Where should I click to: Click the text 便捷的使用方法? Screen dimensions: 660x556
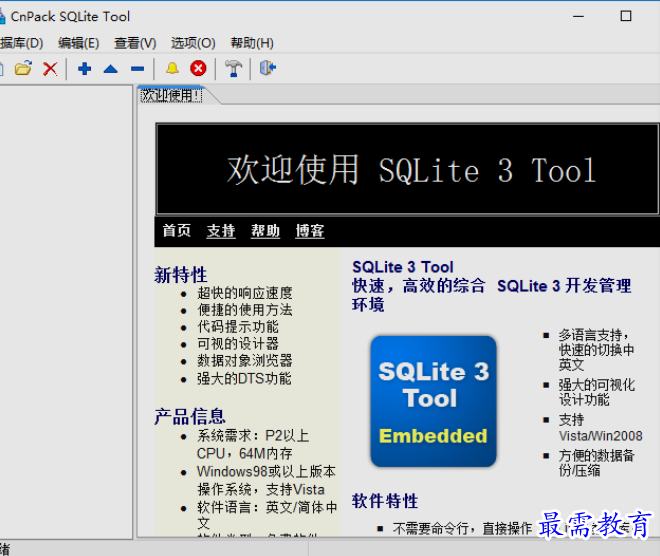245,310
